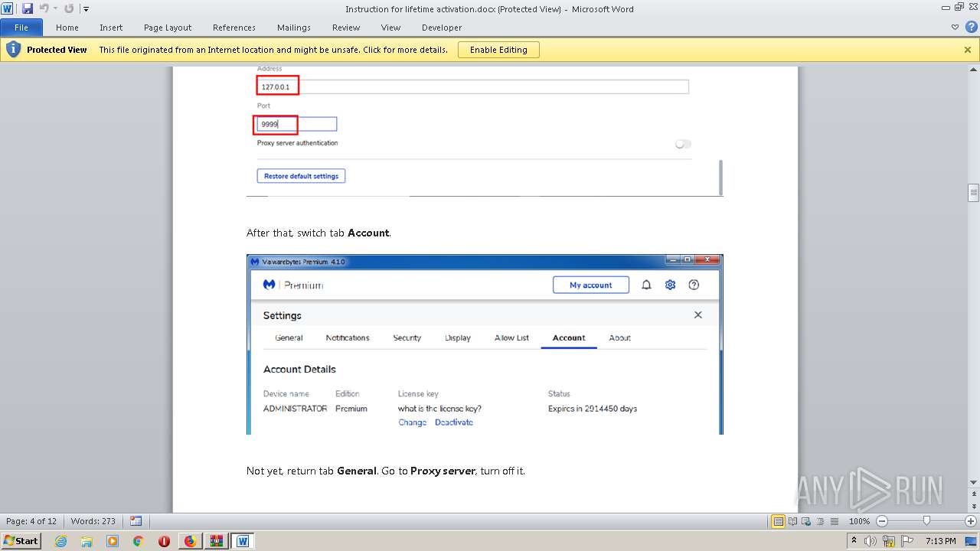
Task: Launch Opera browser from taskbar
Action: [x=165, y=541]
